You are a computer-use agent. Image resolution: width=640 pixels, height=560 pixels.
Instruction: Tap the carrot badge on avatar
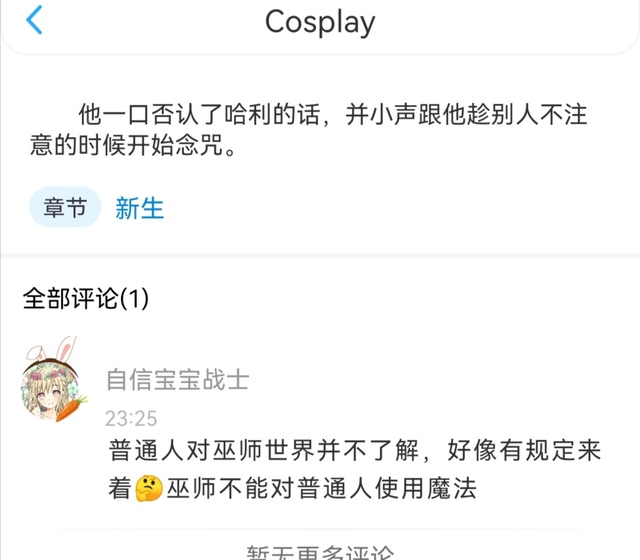pos(71,408)
